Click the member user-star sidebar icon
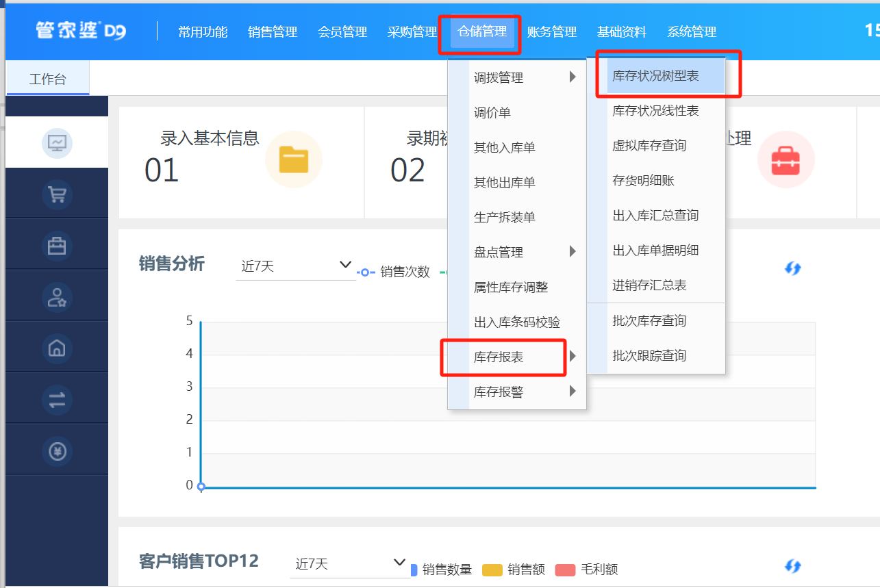The height and width of the screenshot is (588, 880). coord(57,296)
